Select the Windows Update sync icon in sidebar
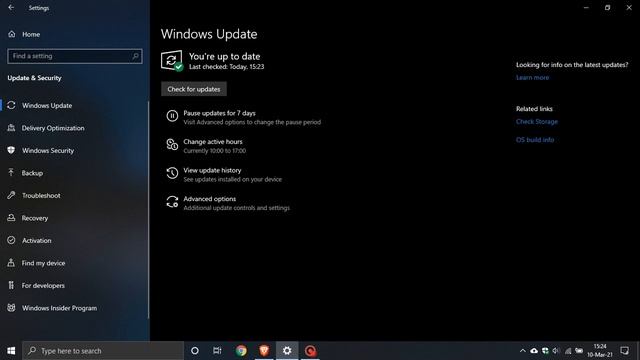The height and width of the screenshot is (360, 640). coord(11,105)
